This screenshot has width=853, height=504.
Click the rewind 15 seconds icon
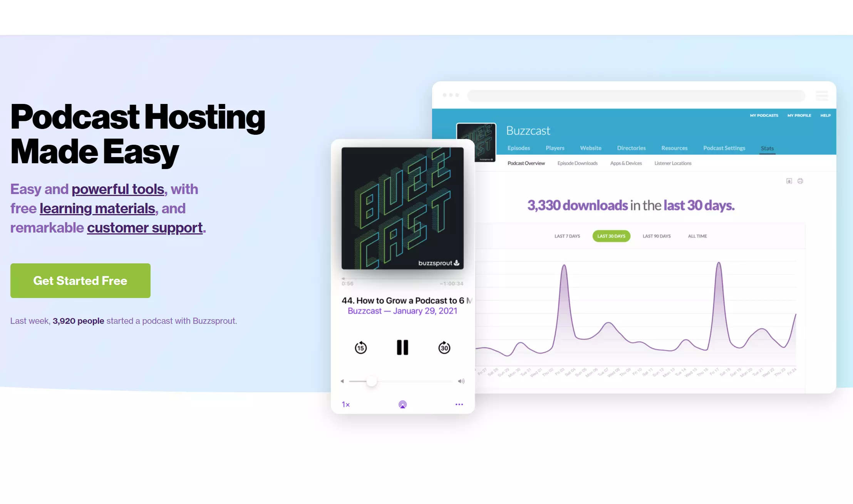click(360, 347)
